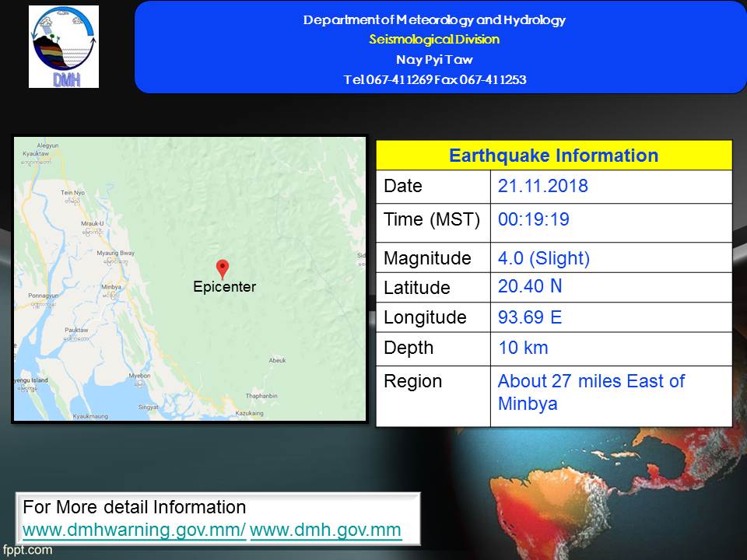This screenshot has height=560, width=747.
Task: Click the 'Myaung Bway' label on map
Action: (116, 254)
